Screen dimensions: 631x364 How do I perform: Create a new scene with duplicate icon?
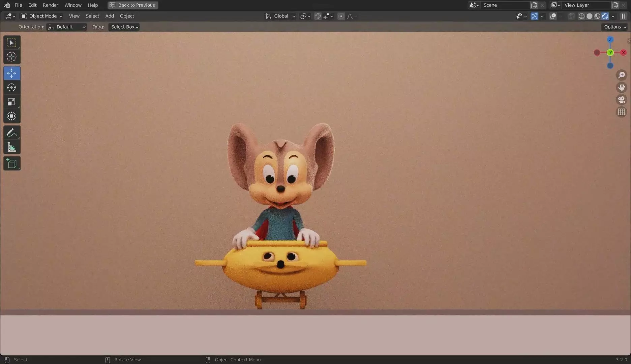point(534,5)
